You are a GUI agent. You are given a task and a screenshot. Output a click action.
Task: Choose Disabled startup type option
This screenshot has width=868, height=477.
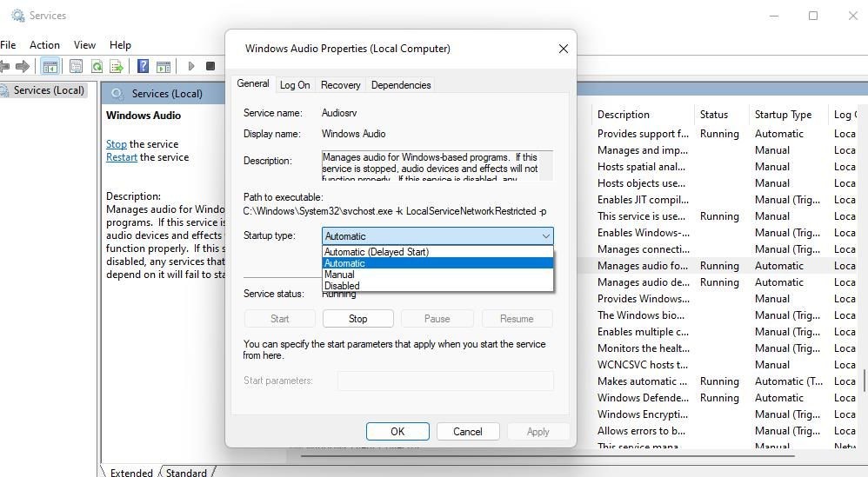pos(437,286)
